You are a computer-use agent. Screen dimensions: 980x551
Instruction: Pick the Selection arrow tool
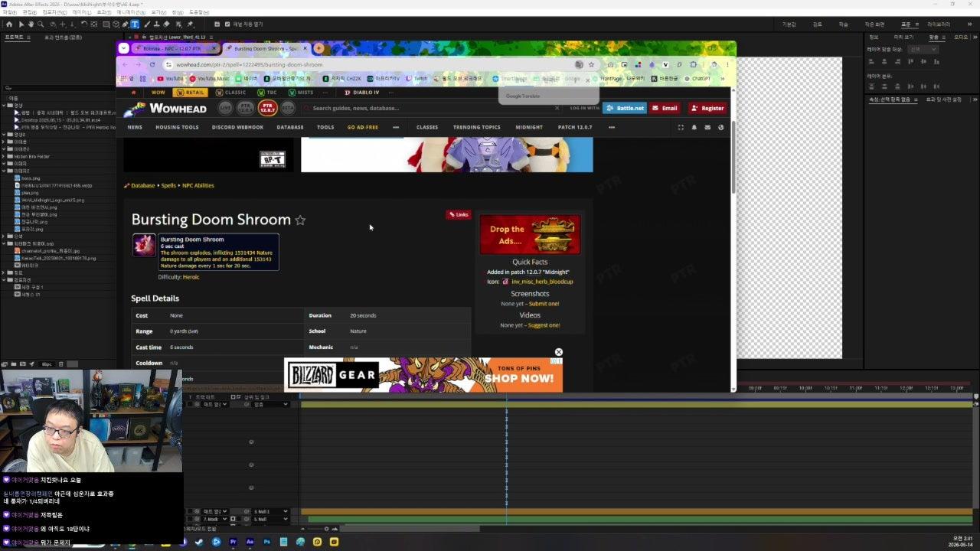[21, 24]
